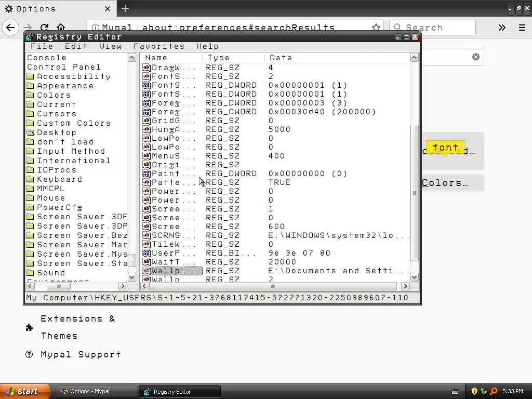Reload the Mypal page
This screenshot has width=532, height=399.
pyautogui.click(x=44, y=28)
